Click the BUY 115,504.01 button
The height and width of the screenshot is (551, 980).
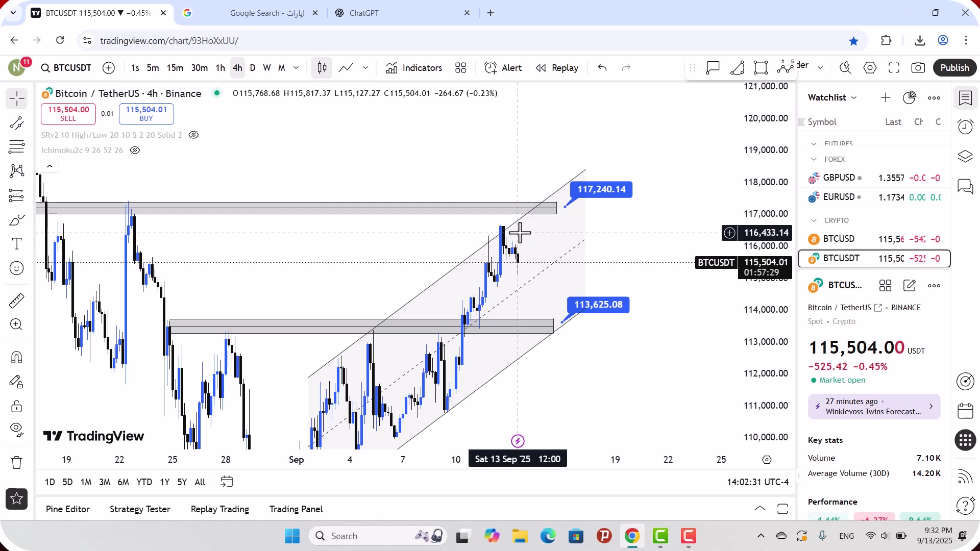(x=146, y=114)
